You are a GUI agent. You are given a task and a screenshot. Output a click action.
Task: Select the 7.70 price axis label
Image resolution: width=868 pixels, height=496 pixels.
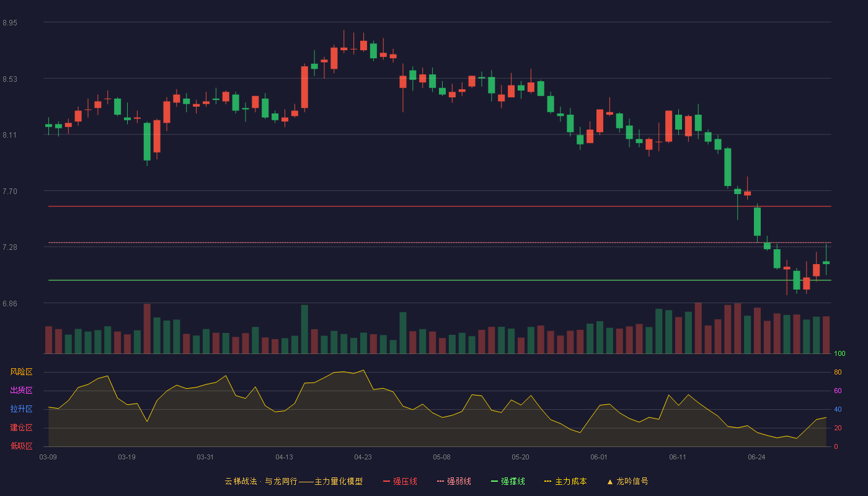coord(10,192)
